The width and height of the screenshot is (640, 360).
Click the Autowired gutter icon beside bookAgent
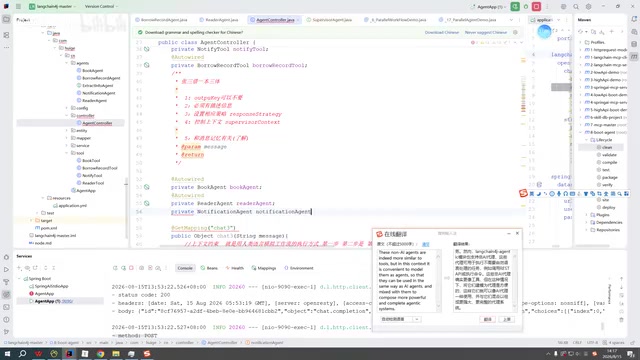pyautogui.click(x=147, y=187)
